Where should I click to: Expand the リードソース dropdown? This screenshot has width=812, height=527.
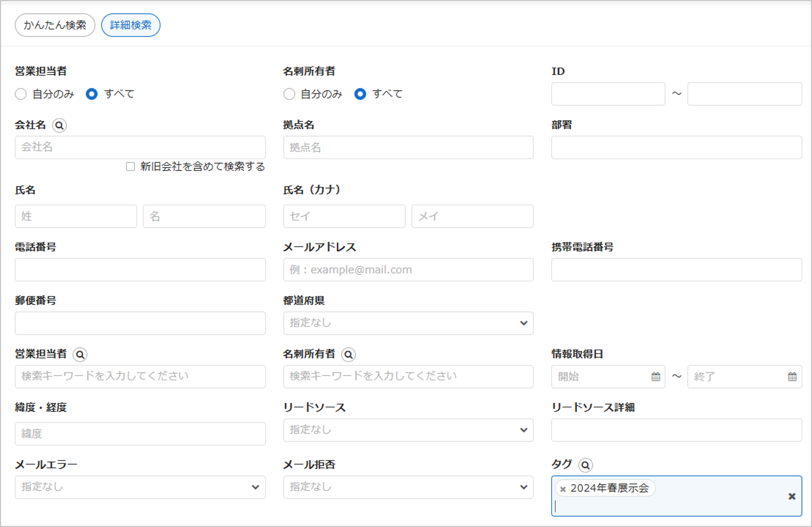click(408, 430)
